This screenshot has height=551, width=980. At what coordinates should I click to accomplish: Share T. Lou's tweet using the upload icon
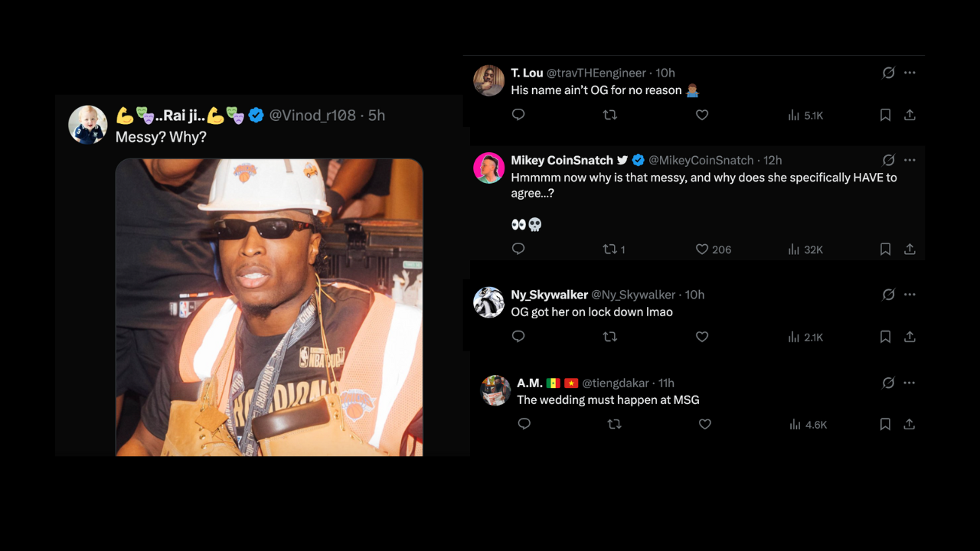[x=910, y=115]
